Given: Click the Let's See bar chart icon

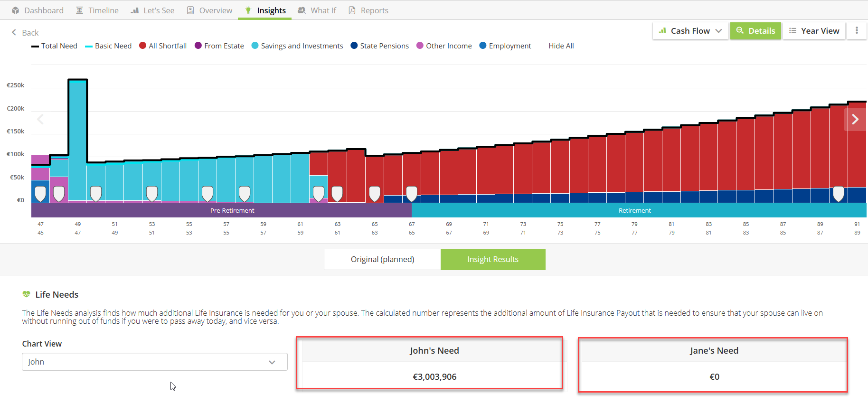Looking at the screenshot, I should coord(135,10).
